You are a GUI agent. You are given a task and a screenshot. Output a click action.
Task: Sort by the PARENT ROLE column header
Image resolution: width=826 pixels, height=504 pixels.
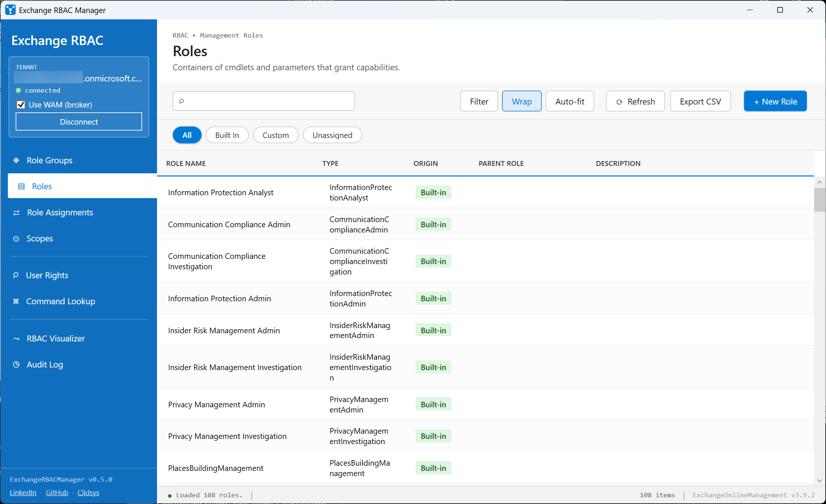[x=501, y=163]
